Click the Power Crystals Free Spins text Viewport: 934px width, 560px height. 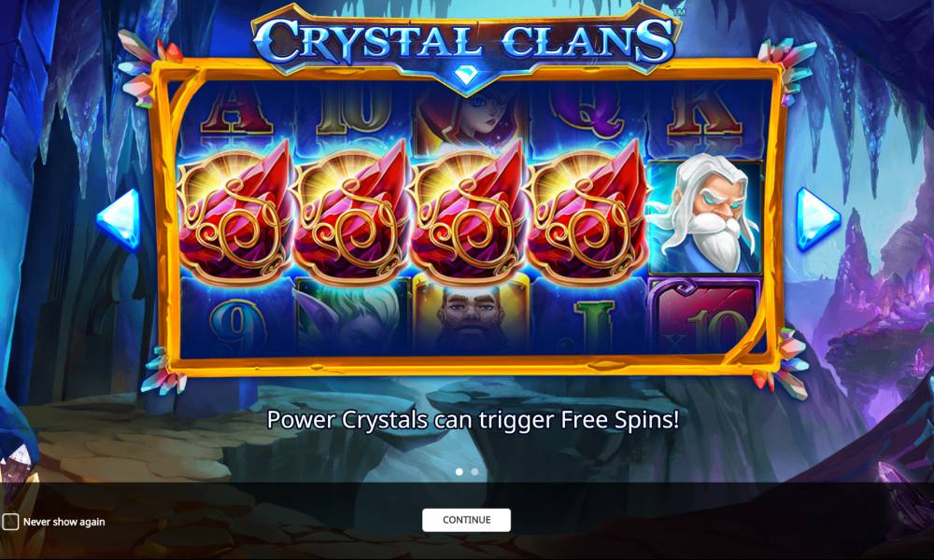[x=473, y=420]
